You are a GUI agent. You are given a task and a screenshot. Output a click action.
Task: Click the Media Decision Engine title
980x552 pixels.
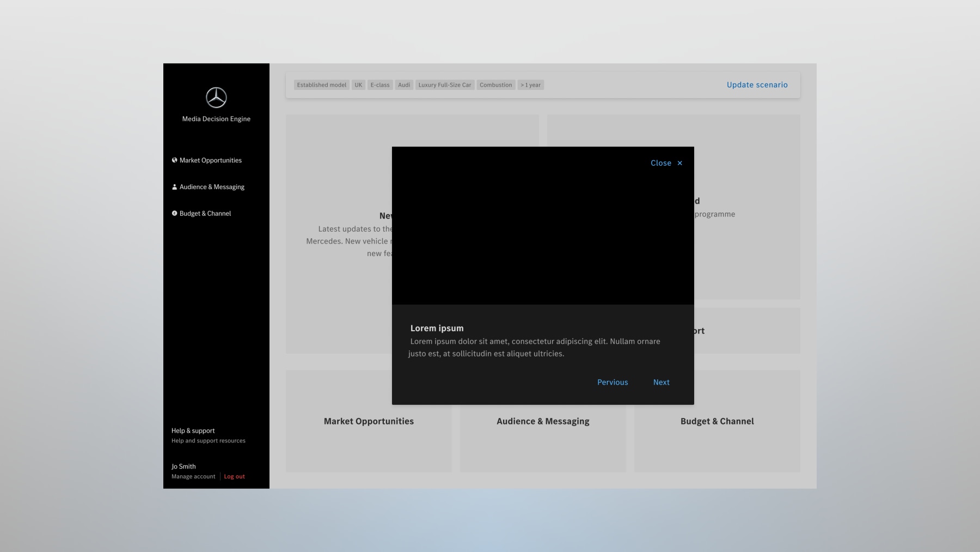coord(216,119)
